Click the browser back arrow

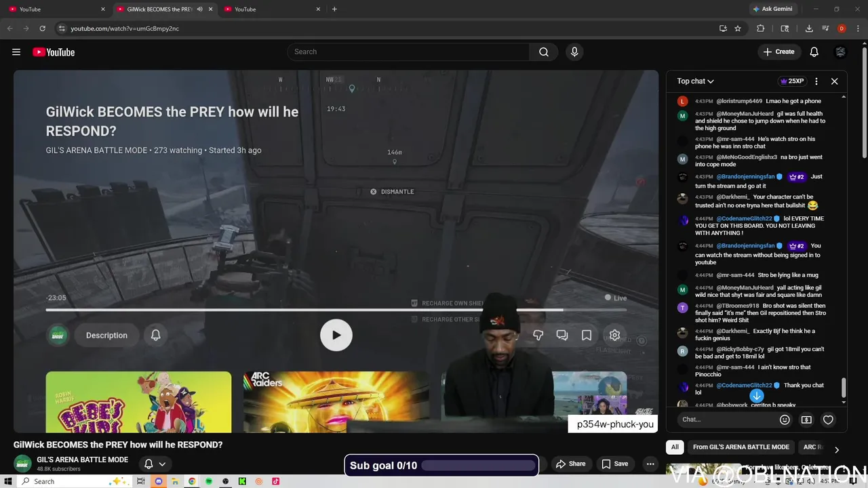tap(9, 28)
